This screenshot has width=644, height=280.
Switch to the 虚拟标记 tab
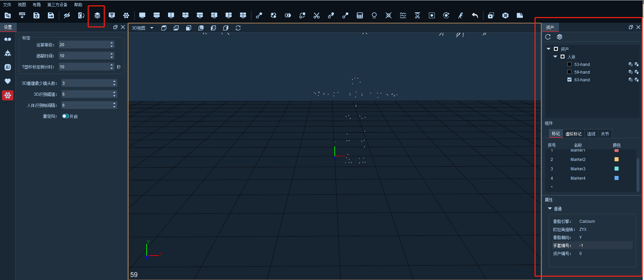pos(573,134)
